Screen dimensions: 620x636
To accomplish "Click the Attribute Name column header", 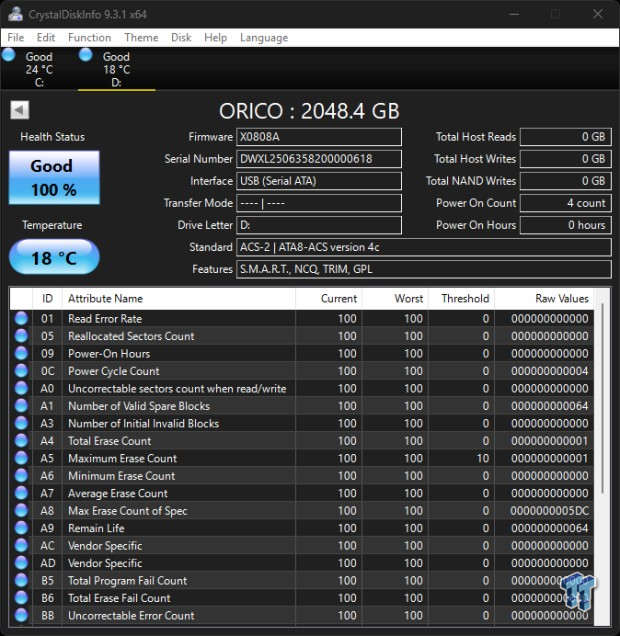I will click(x=179, y=299).
